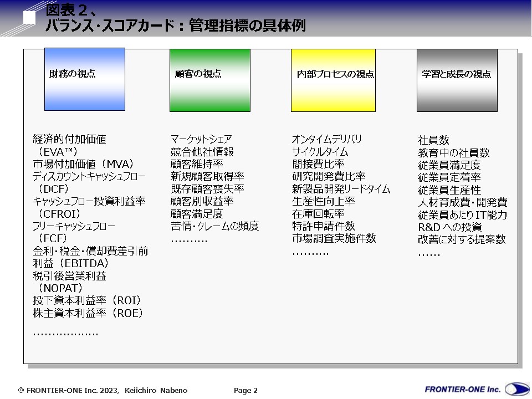Viewport: 532px width, 399px height.
Task: Select the 社員数 item
Action: click(x=433, y=140)
